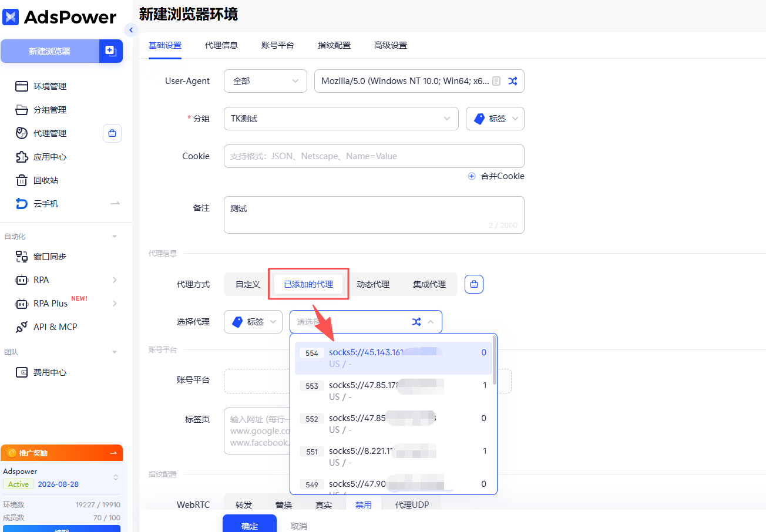Collapse the sidebar with arrow button
Image resolution: width=766 pixels, height=532 pixels.
pos(131,30)
